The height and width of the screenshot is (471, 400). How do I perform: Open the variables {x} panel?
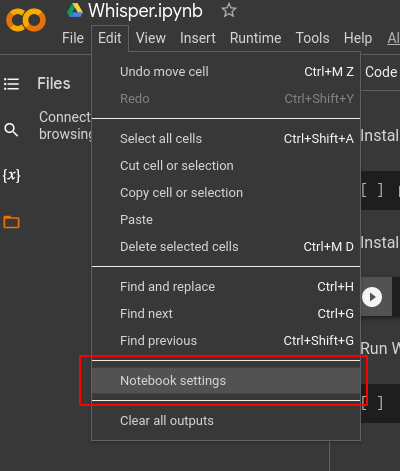[12, 176]
